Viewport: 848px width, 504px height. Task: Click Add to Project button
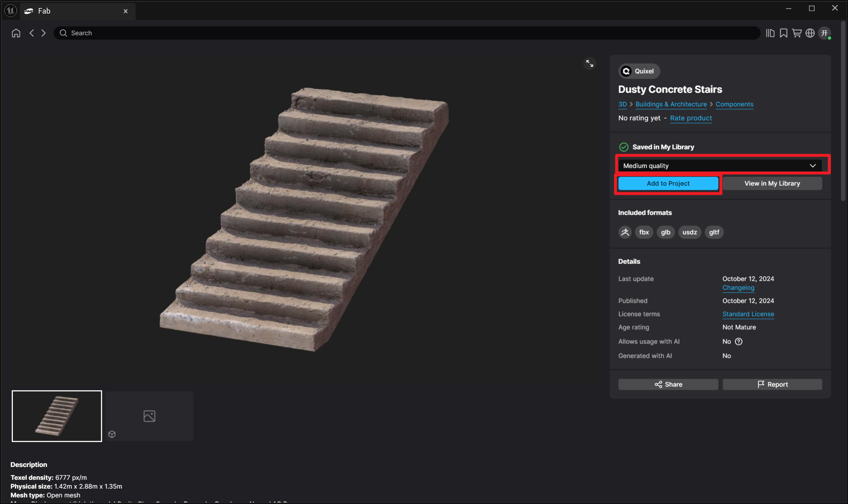point(668,183)
